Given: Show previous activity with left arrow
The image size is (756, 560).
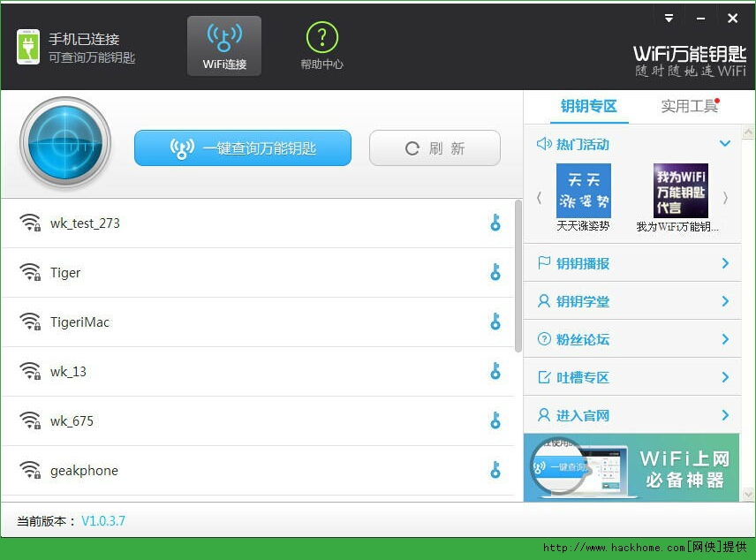Looking at the screenshot, I should 539,198.
